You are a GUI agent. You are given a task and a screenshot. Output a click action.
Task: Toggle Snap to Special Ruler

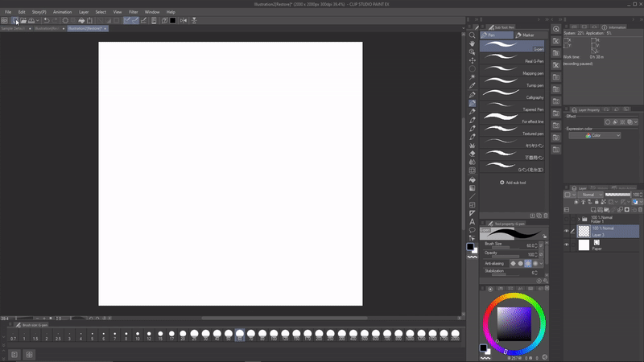(x=135, y=21)
